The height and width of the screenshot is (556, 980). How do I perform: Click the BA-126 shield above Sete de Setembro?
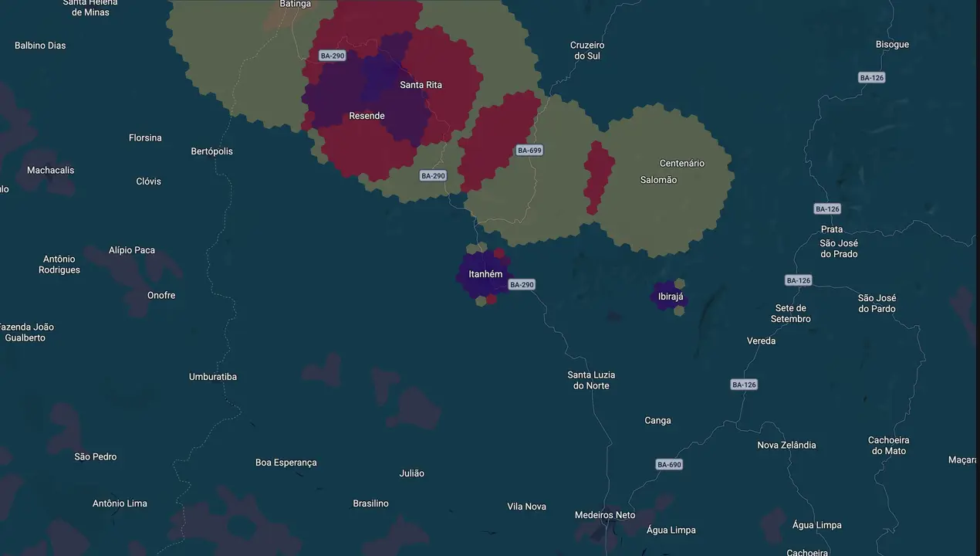tap(798, 280)
